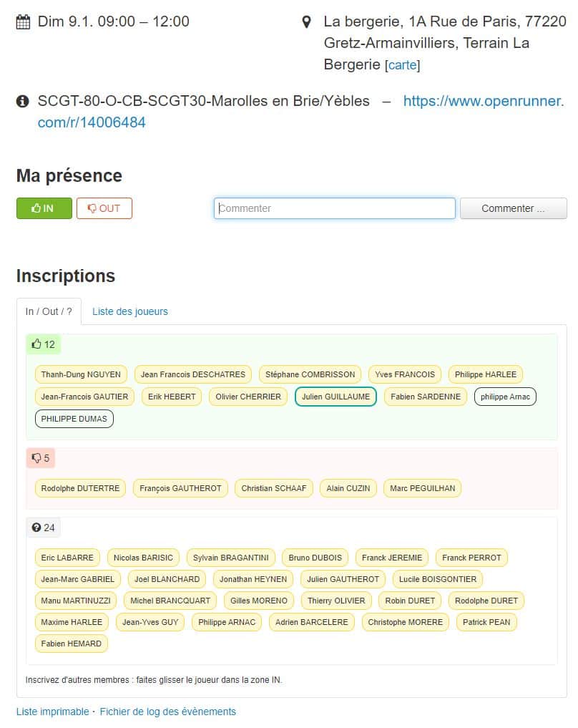Click the question mark badge showing 24
578x728 pixels.
pos(44,528)
